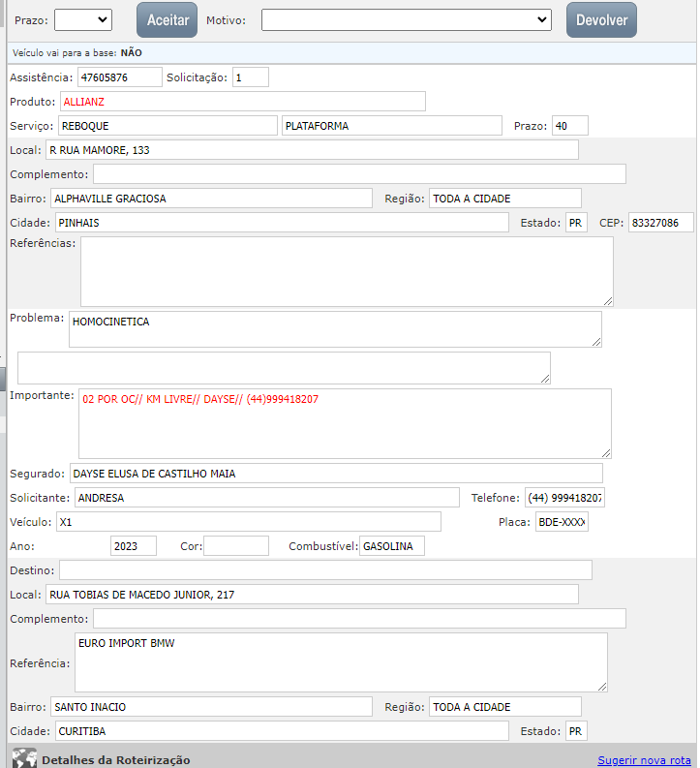Click the Telefone number field
700x768 pixels.
pos(564,498)
